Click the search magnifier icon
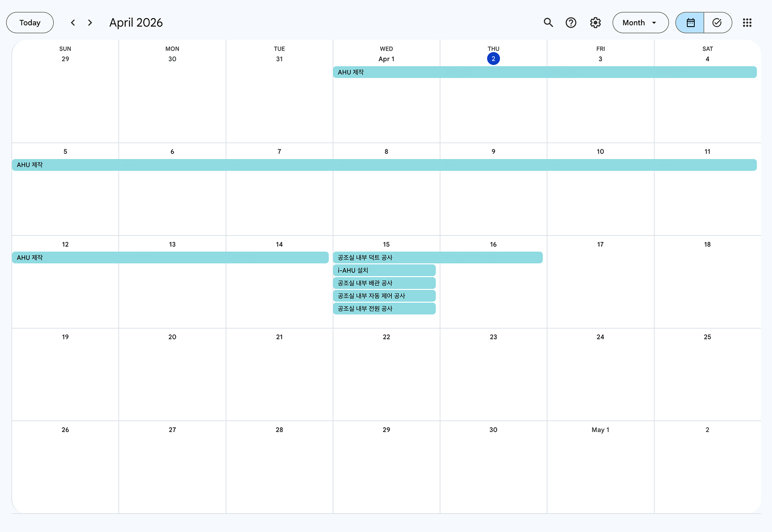 [x=548, y=22]
